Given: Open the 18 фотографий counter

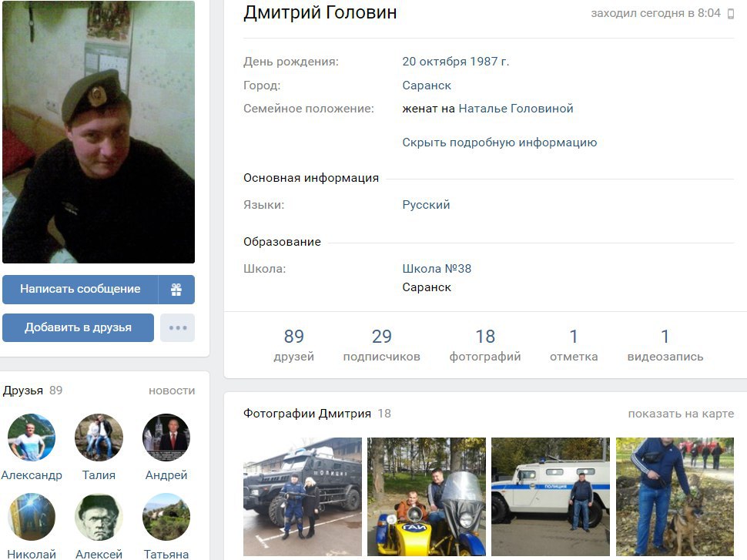Looking at the screenshot, I should 485,345.
